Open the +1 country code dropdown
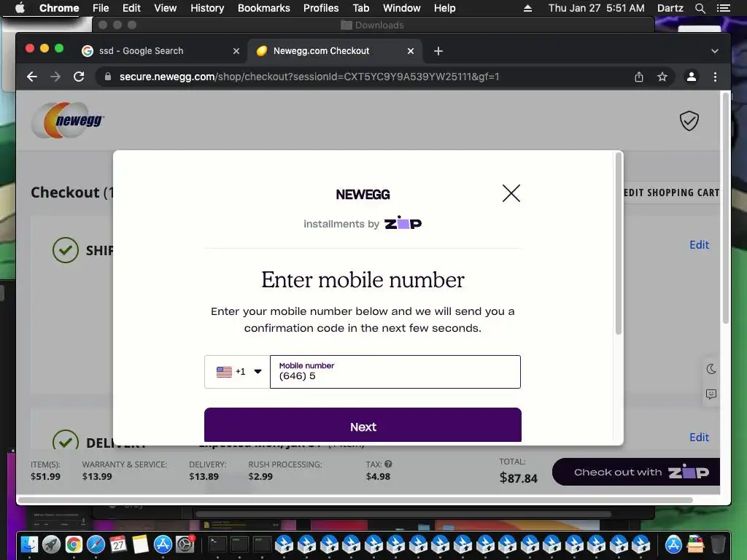Viewport: 747px width, 560px height. tap(237, 372)
